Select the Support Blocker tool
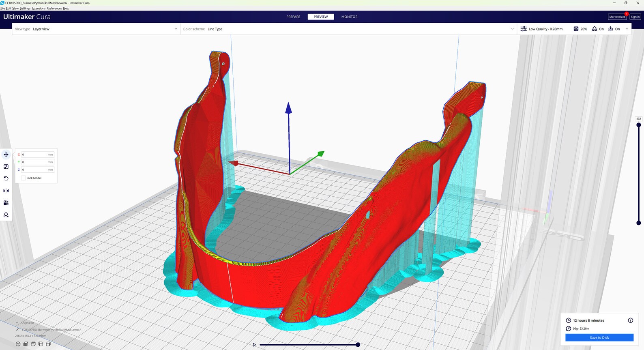The image size is (644, 350). click(x=6, y=215)
